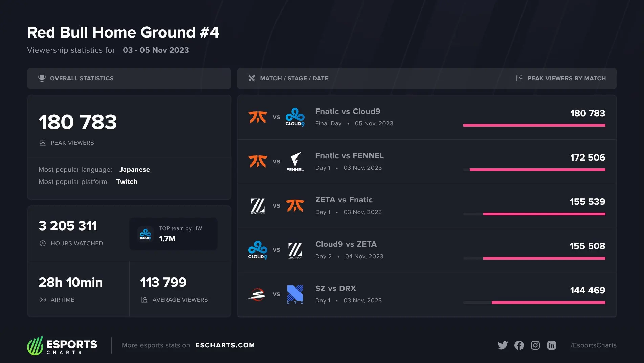This screenshot has width=644, height=363.
Task: Click the SZ vs DRX match title
Action: tap(336, 288)
